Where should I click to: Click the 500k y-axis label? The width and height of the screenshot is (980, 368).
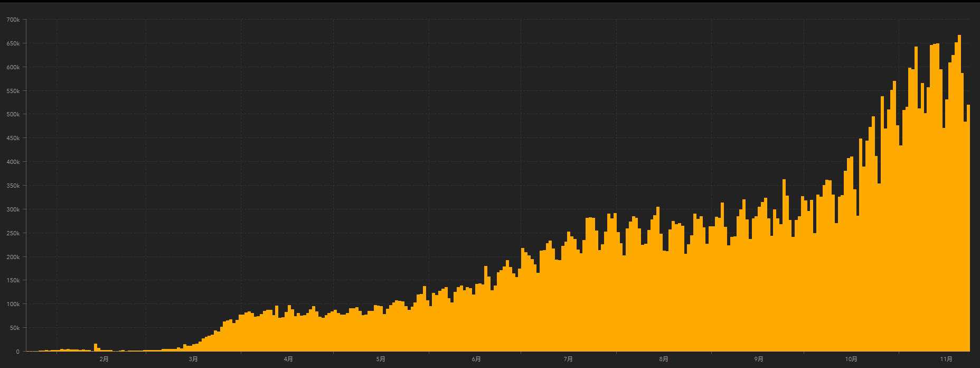point(13,114)
